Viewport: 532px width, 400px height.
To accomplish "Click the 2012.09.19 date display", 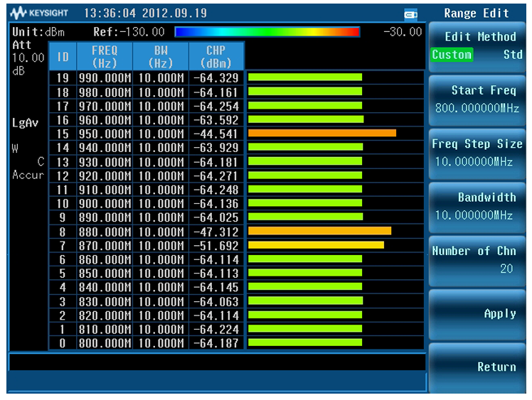I will coord(174,13).
